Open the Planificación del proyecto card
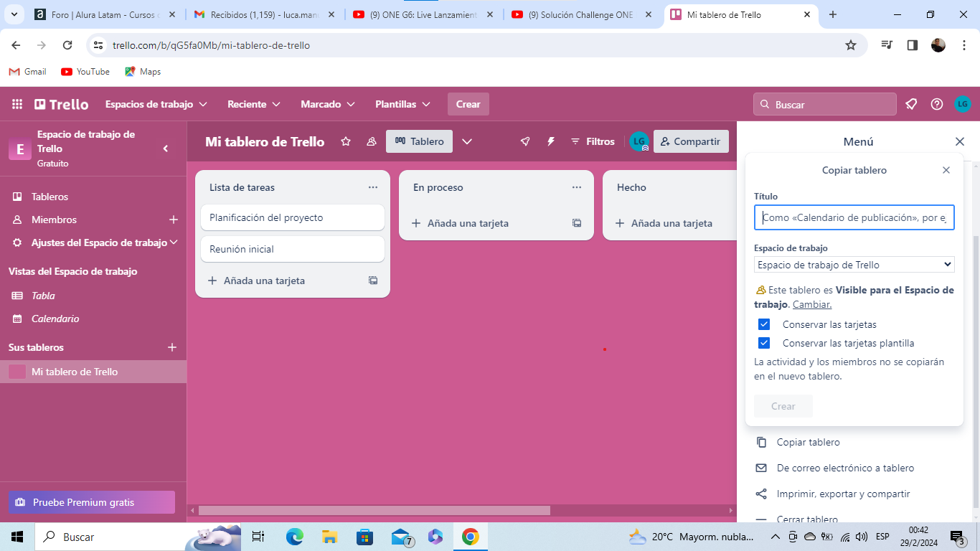The image size is (980, 551). click(x=293, y=217)
